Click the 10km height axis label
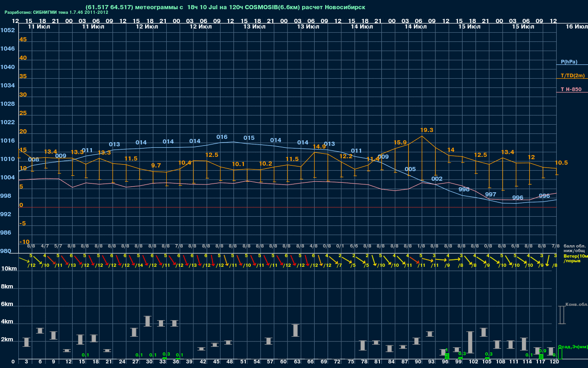This screenshot has height=368, width=588. pyautogui.click(x=9, y=269)
